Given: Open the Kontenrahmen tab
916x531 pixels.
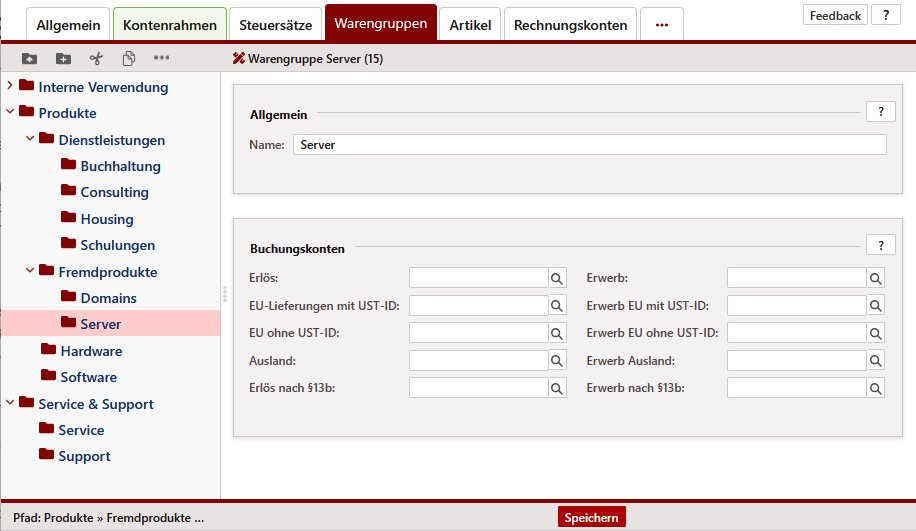Looking at the screenshot, I should click(x=169, y=25).
